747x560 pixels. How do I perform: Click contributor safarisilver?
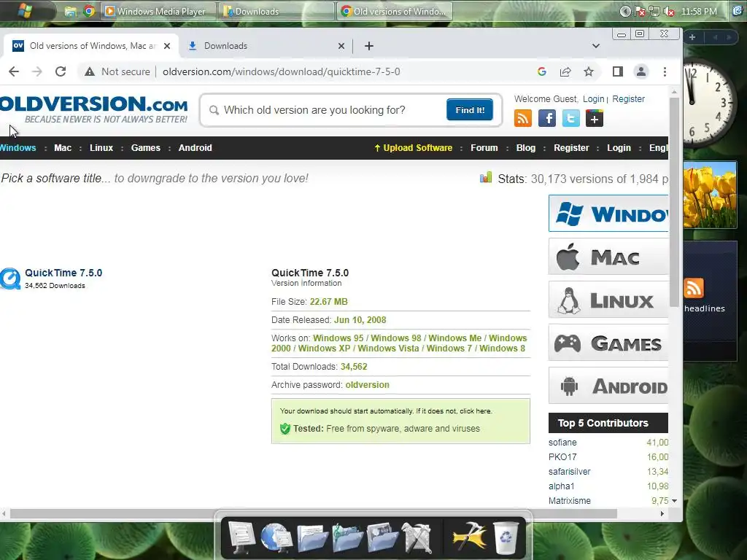(569, 472)
